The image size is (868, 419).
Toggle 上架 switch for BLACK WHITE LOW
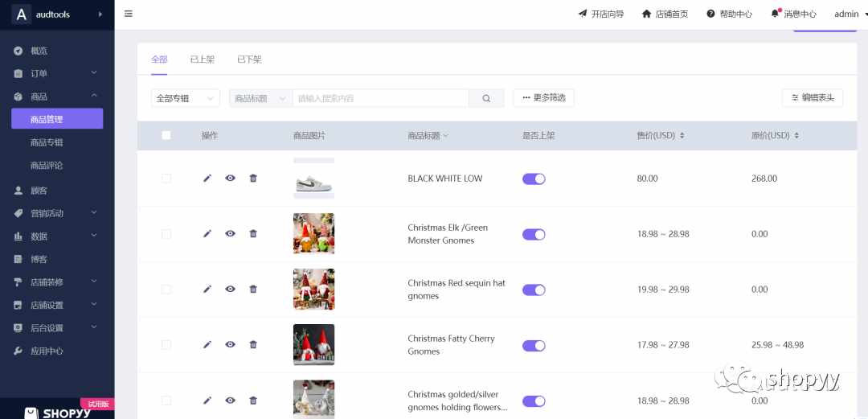(534, 179)
